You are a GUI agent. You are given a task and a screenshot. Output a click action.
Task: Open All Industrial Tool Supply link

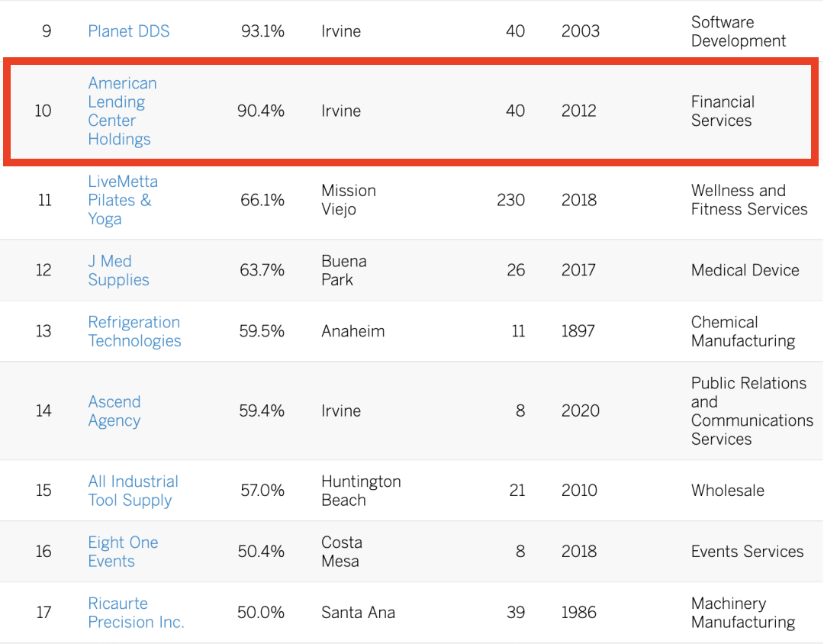(x=133, y=491)
